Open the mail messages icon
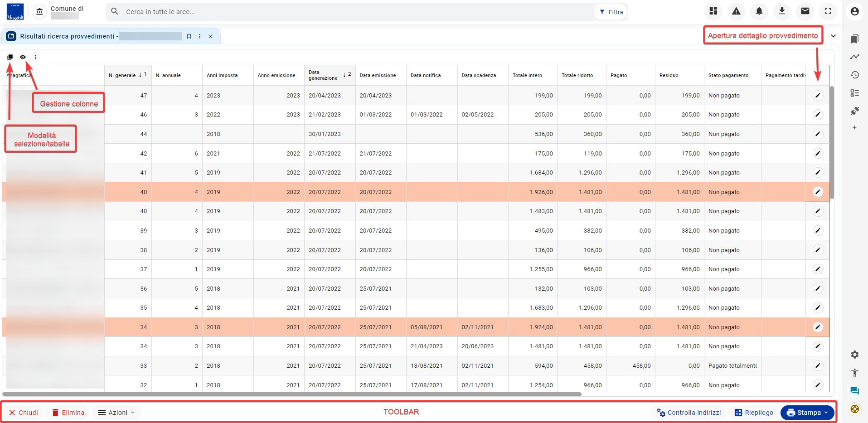This screenshot has height=423, width=868. [805, 11]
